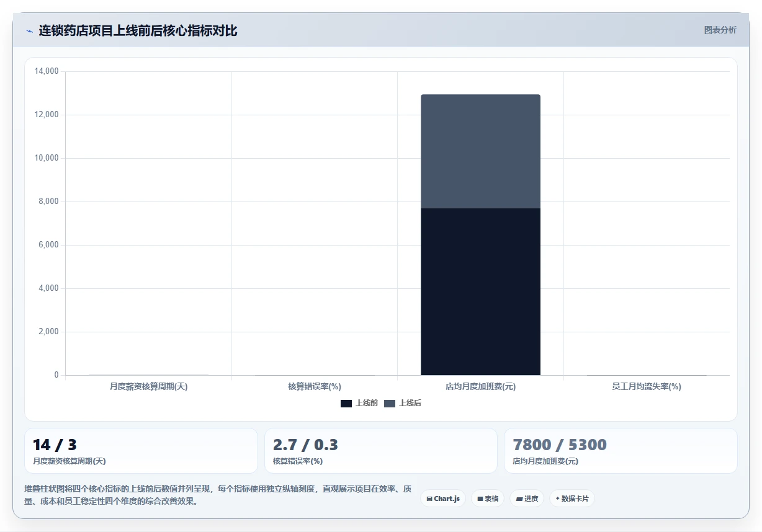Select the 数据卡片 tag chip
Screen dimensions: 762x532
point(572,499)
